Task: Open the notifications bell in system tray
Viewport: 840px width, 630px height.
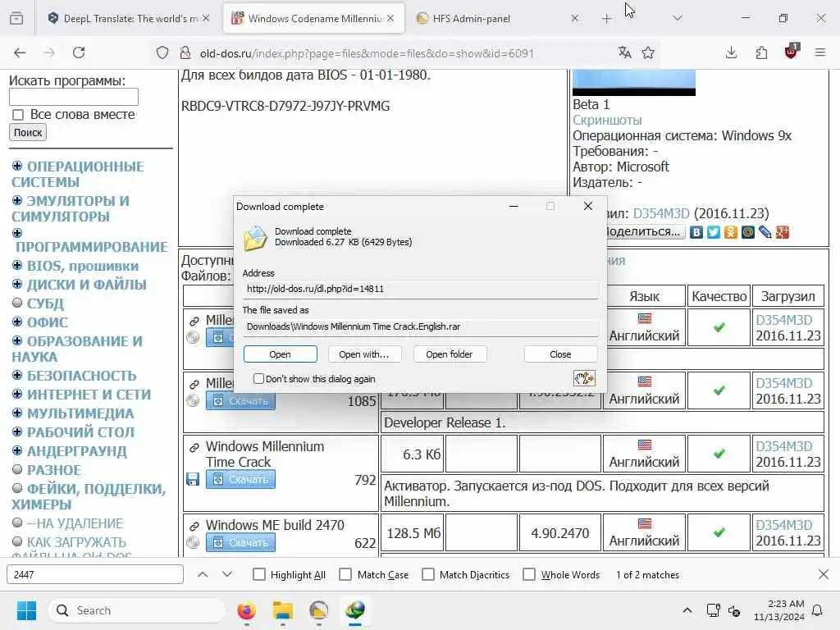Action: (x=818, y=610)
